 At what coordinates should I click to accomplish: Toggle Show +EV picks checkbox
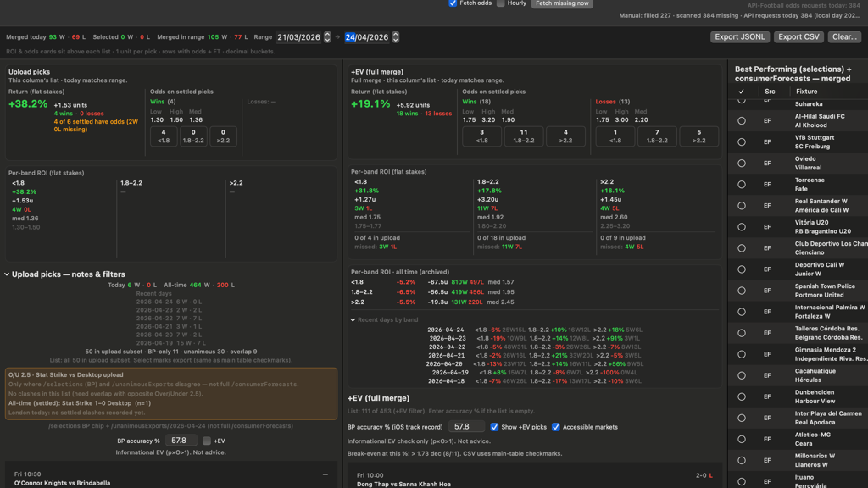pyautogui.click(x=494, y=427)
